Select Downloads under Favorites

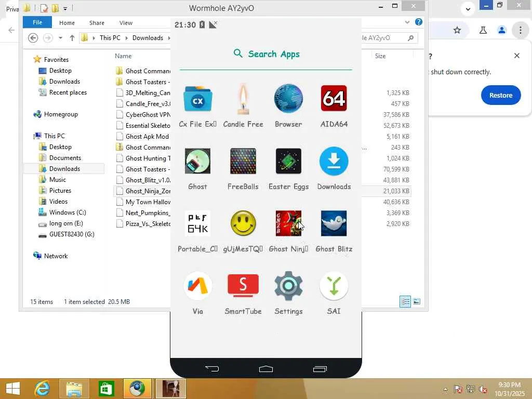click(64, 82)
